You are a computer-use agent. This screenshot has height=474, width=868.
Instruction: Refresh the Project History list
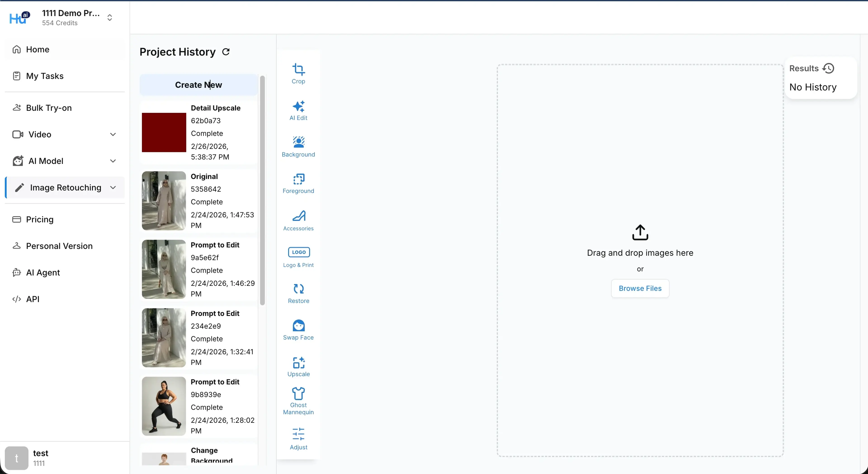click(226, 52)
